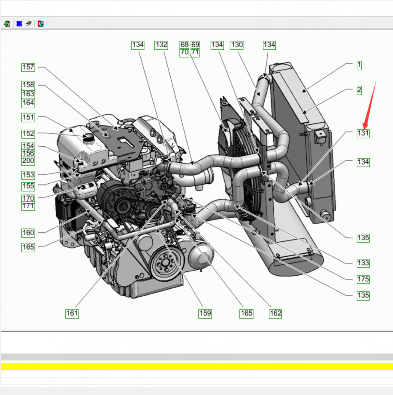
Task: Open part callout 152
Action: [28, 134]
